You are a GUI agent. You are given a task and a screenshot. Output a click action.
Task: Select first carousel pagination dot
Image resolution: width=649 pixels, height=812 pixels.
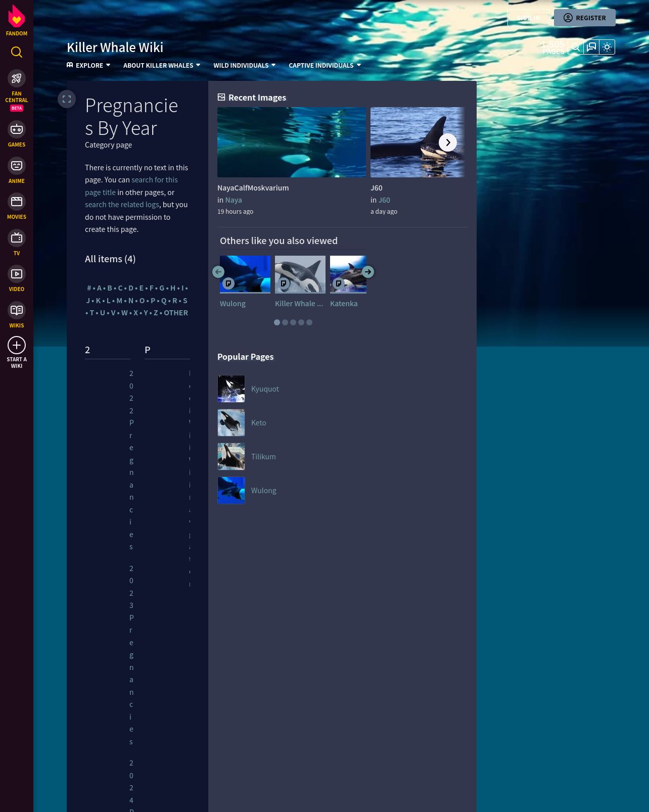[x=277, y=322]
